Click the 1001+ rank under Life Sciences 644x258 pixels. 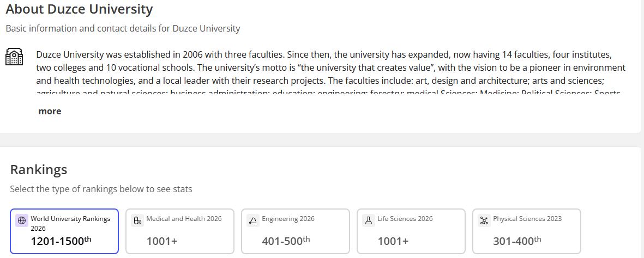pos(393,242)
